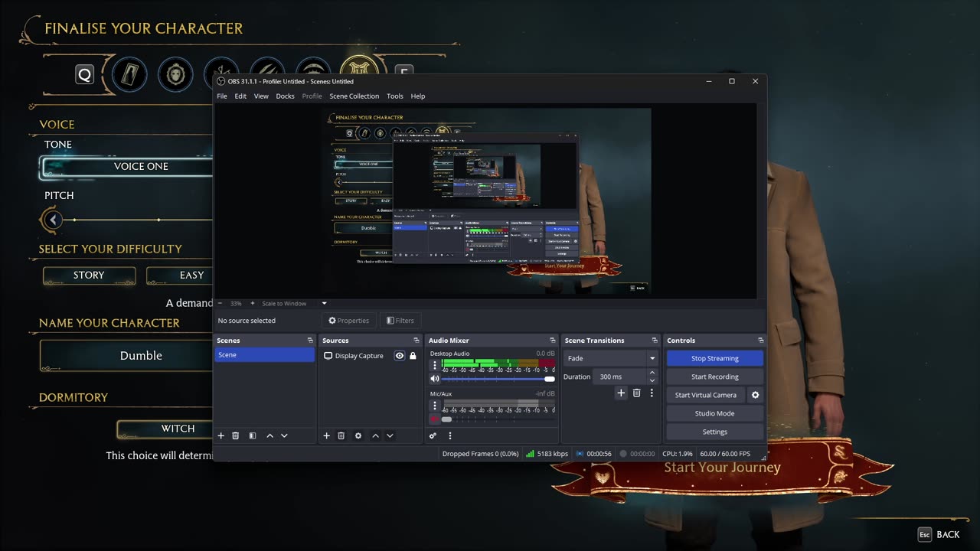Screen dimensions: 980x551
Task: Add a new source in Sources dock
Action: point(326,435)
